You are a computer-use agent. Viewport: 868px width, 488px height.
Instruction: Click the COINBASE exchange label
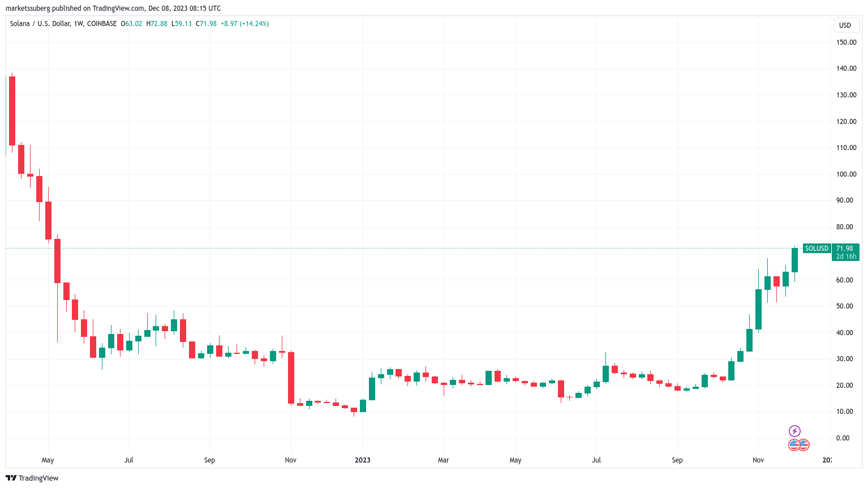(102, 24)
